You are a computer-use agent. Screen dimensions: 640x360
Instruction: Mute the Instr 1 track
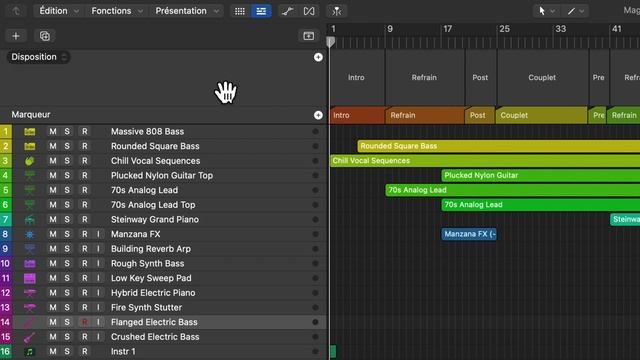53,351
